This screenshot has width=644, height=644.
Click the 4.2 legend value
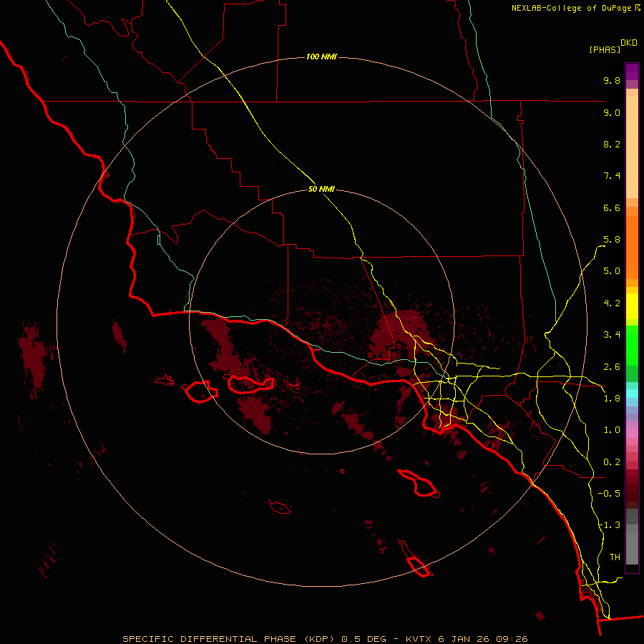coord(612,303)
